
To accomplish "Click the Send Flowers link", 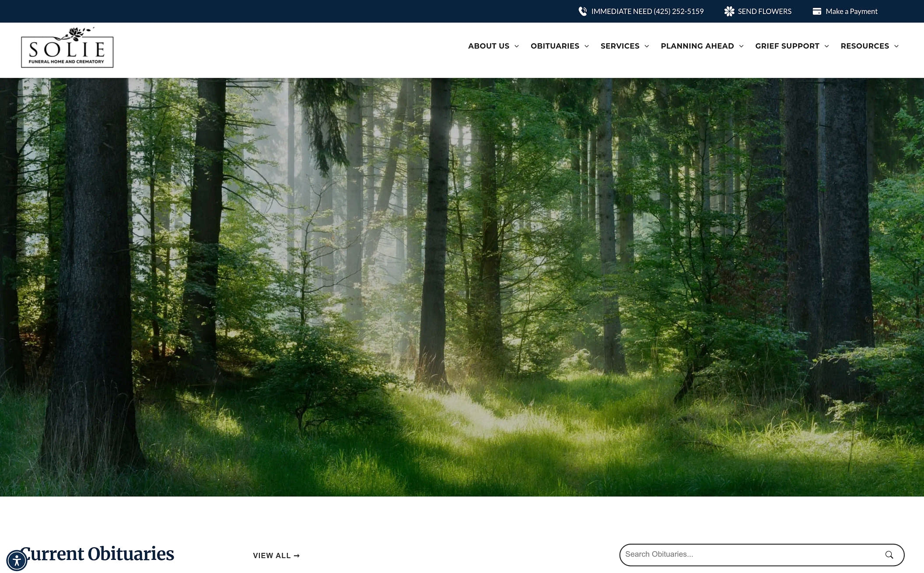I will [x=764, y=11].
